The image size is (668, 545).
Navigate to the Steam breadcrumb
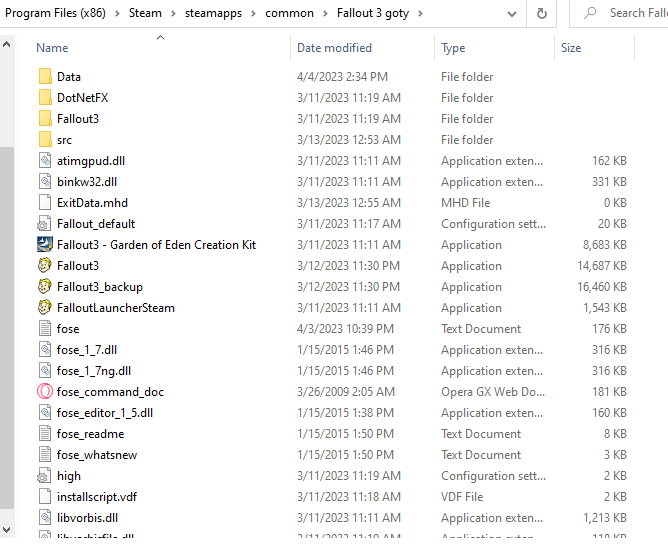pos(145,13)
